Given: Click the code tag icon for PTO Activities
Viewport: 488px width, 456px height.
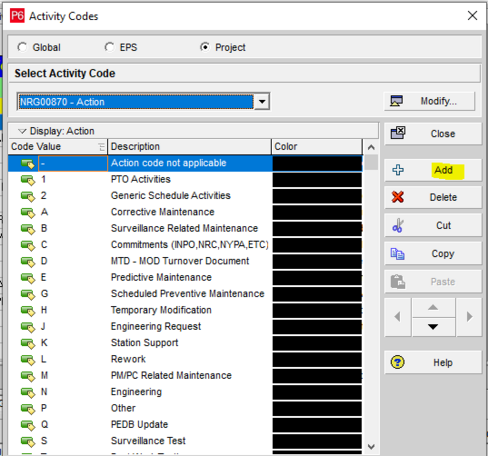Looking at the screenshot, I should (x=28, y=180).
